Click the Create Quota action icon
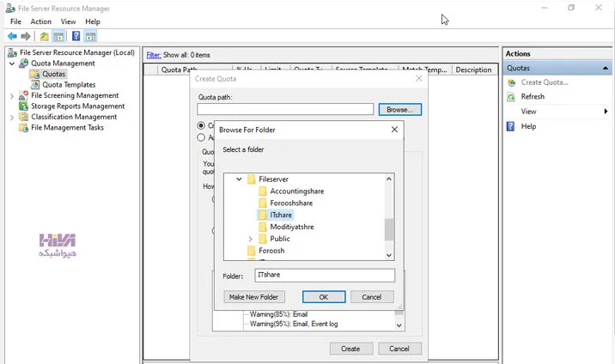This screenshot has height=364, width=615. tap(511, 82)
